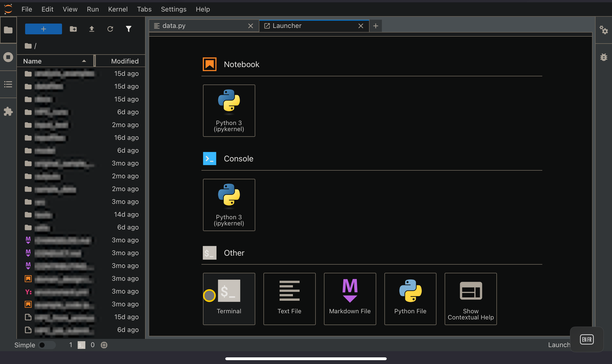Create a new Markdown File
Viewport: 612px width, 364px height.
click(x=350, y=299)
